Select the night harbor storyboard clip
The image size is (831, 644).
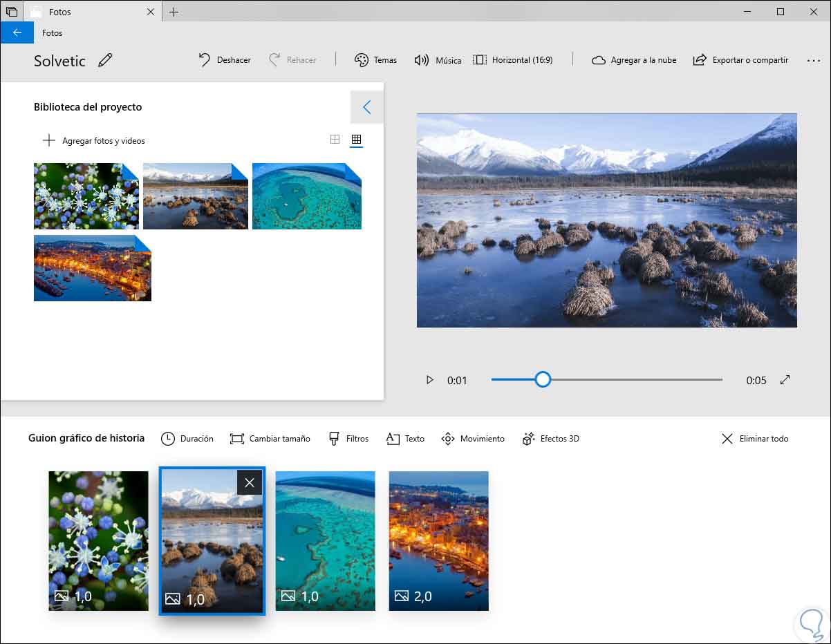click(x=438, y=541)
